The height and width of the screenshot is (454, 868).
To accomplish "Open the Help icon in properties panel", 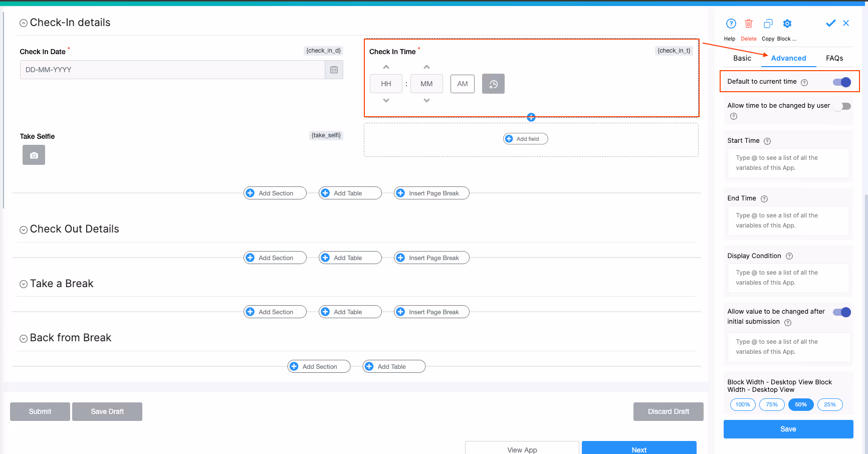I will click(x=731, y=24).
